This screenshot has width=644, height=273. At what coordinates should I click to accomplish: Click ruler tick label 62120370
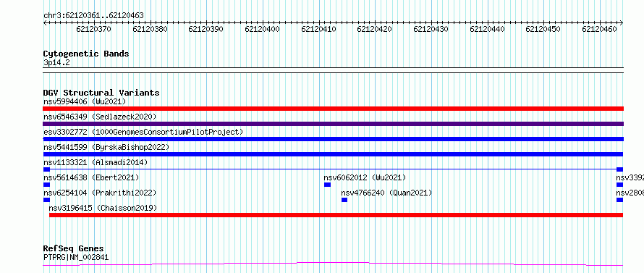[93, 29]
